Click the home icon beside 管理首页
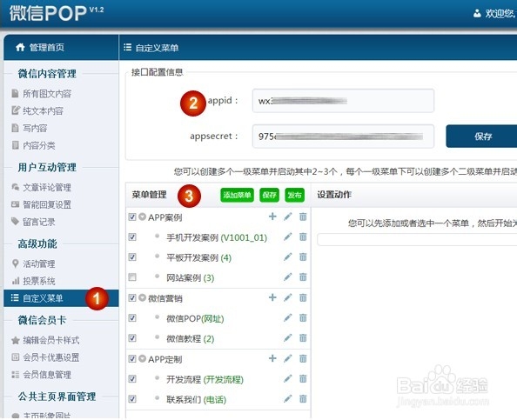Viewport: 517px width, 420px height. coord(20,47)
